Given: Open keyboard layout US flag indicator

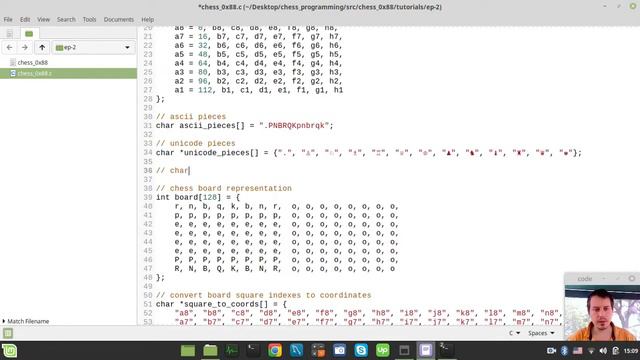Looking at the screenshot, I should click(x=578, y=351).
